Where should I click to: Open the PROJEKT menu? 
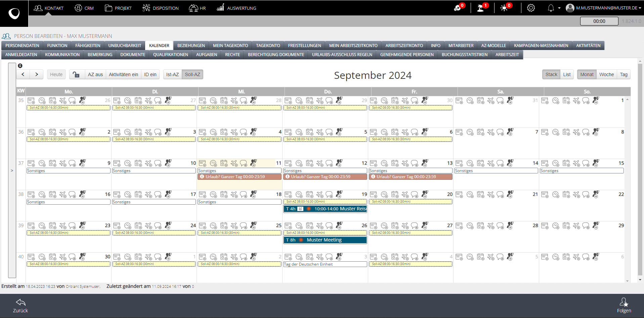pyautogui.click(x=118, y=8)
